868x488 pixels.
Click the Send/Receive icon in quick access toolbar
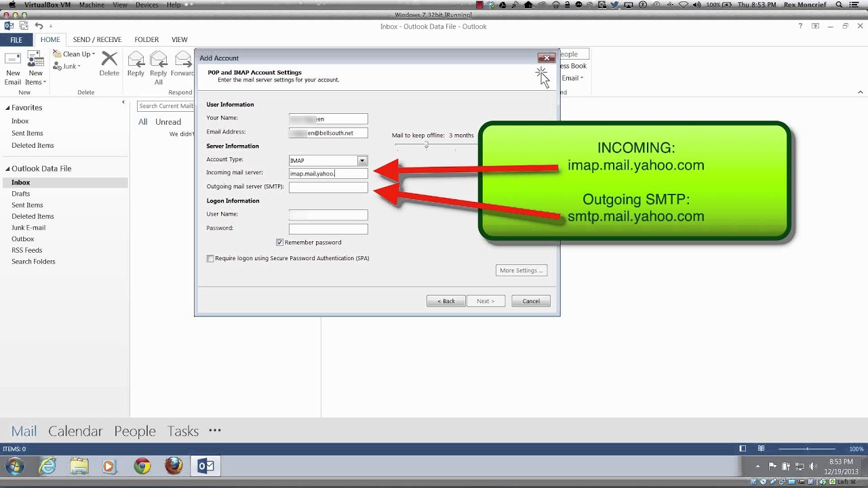[x=24, y=26]
